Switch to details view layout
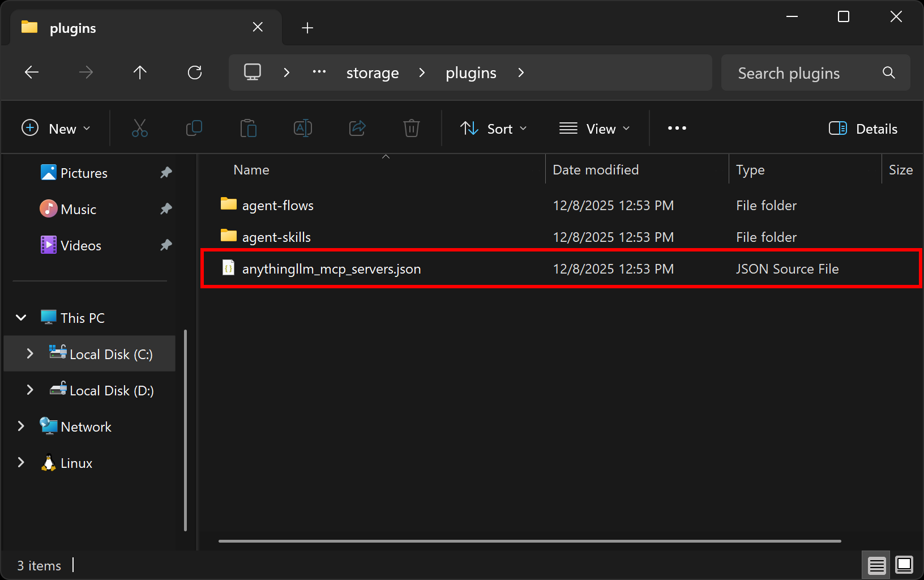Image resolution: width=924 pixels, height=580 pixels. [x=876, y=565]
